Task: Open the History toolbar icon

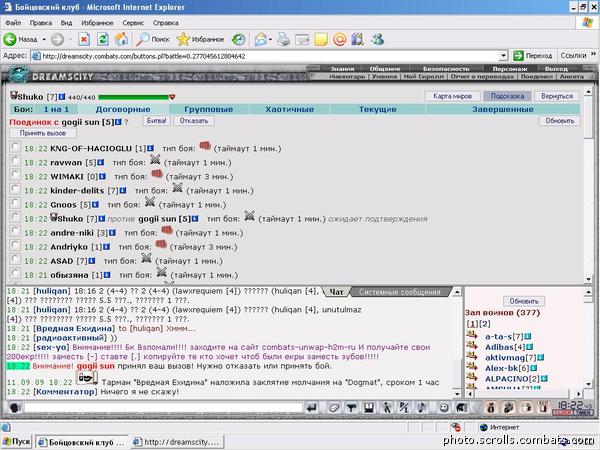Action: pyautogui.click(x=239, y=39)
